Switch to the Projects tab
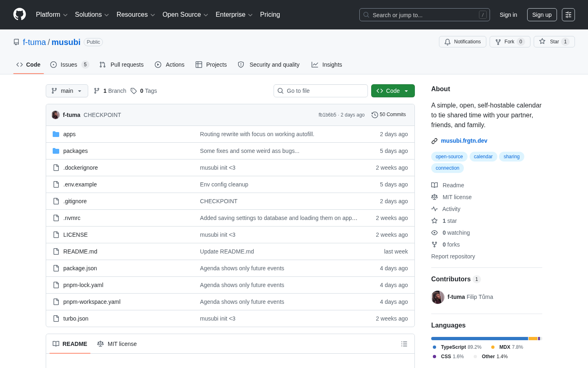 [211, 65]
